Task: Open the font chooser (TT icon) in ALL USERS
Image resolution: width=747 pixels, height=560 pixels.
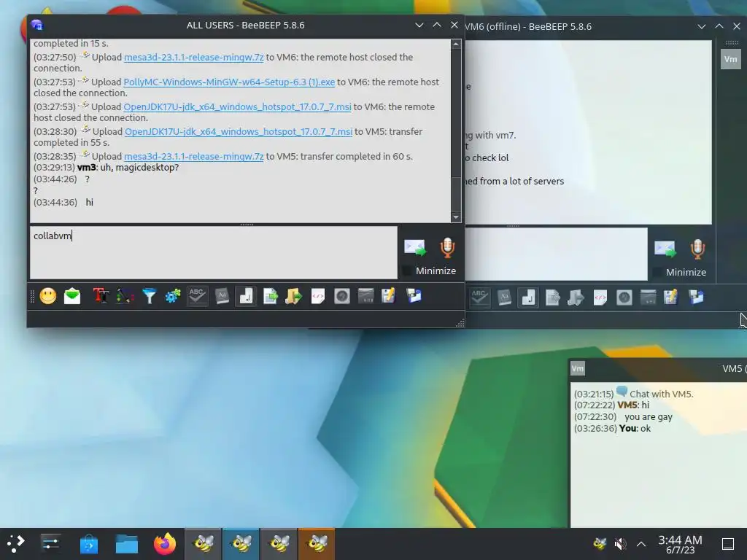Action: tap(101, 296)
